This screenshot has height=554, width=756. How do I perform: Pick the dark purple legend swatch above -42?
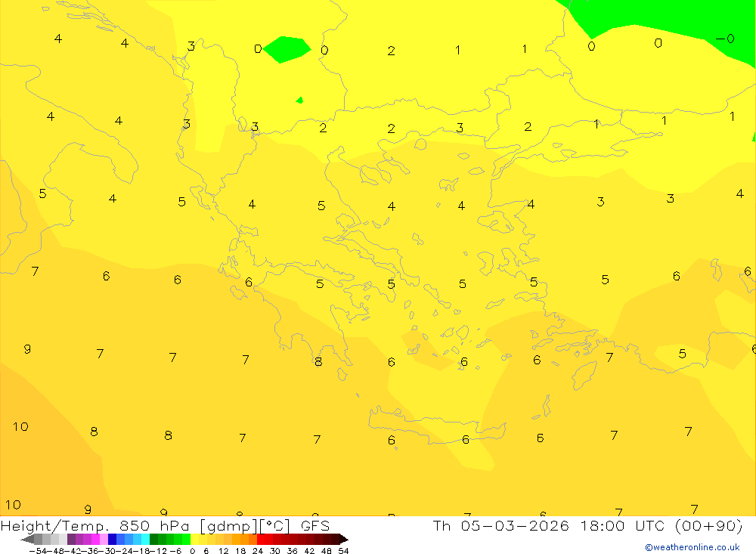71,539
